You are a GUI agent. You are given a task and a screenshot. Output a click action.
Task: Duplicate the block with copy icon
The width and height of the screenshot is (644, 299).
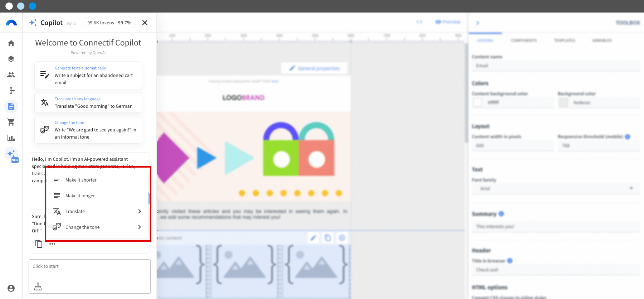(328, 238)
